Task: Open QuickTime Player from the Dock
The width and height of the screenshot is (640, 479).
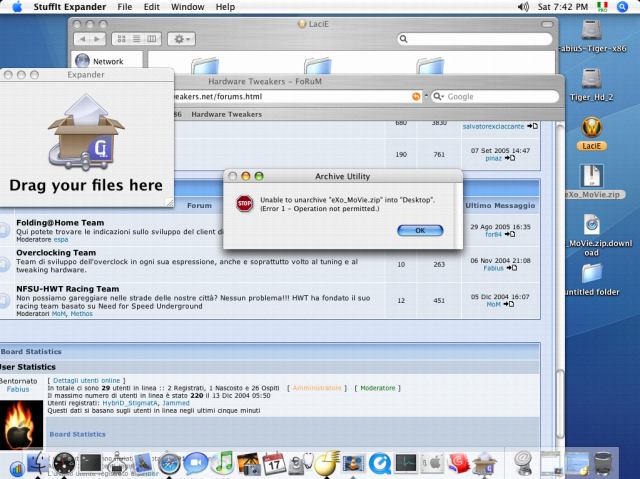Action: (x=380, y=464)
